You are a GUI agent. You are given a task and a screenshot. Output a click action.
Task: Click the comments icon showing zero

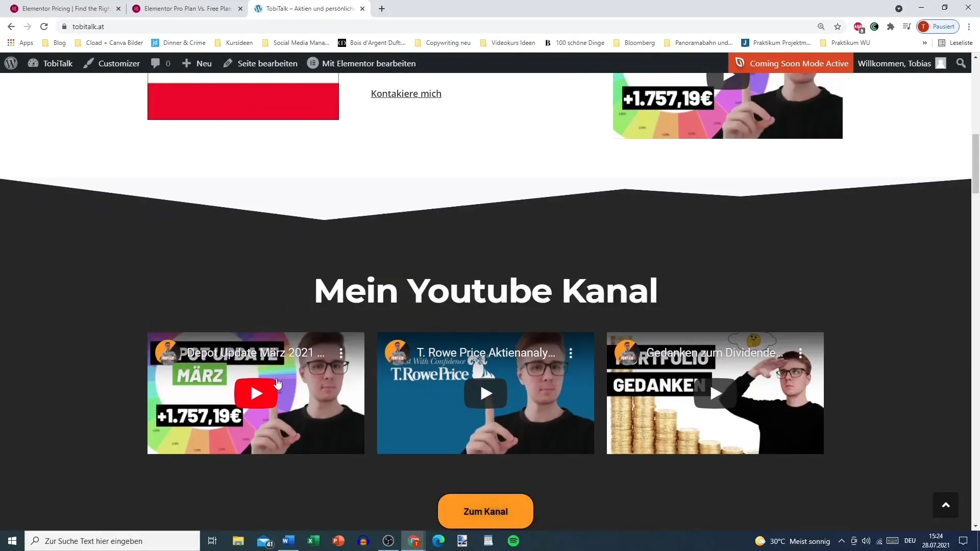(x=161, y=63)
